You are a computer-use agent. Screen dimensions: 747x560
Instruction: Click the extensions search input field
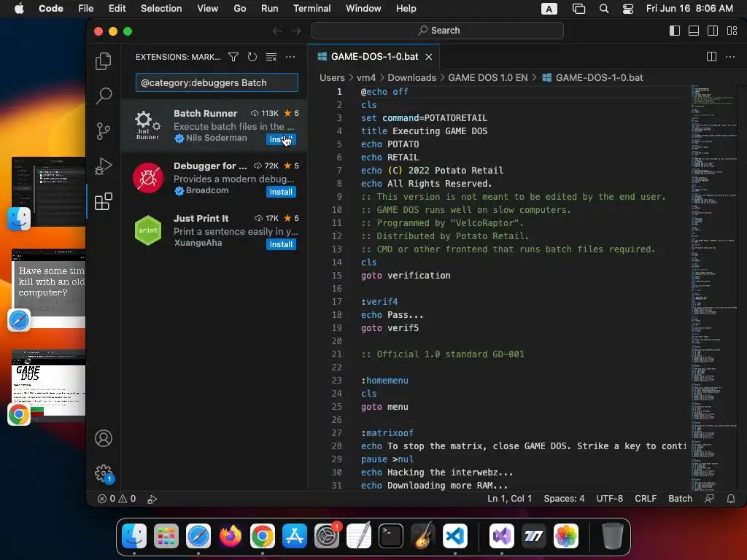217,82
